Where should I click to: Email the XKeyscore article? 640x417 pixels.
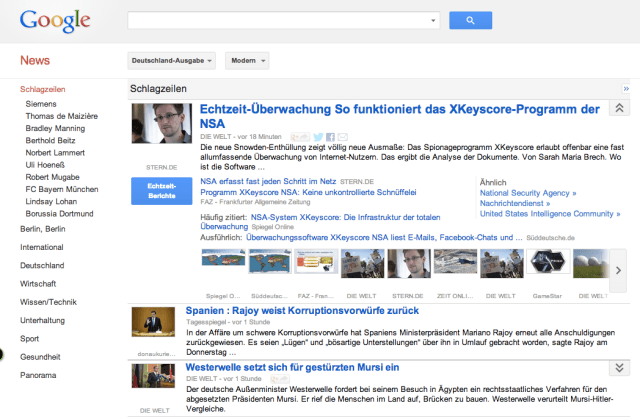point(342,136)
